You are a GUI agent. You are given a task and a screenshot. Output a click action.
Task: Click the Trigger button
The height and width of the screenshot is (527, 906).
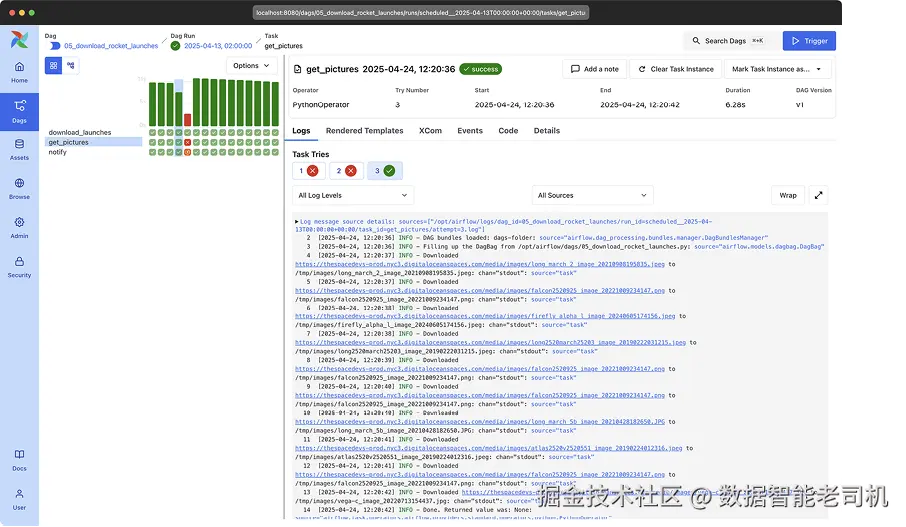(x=809, y=41)
